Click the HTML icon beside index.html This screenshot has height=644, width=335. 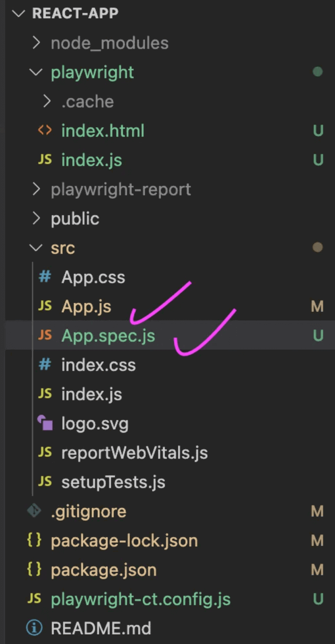tap(45, 130)
